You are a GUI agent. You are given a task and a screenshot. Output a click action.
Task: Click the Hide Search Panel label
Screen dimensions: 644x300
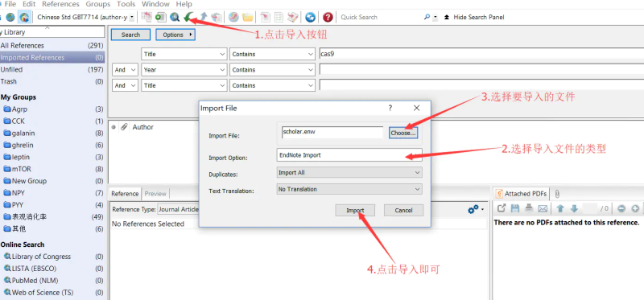coord(478,17)
